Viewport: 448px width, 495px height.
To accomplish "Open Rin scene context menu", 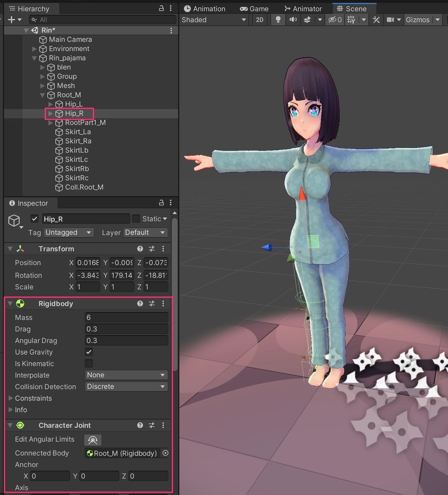I will [171, 30].
